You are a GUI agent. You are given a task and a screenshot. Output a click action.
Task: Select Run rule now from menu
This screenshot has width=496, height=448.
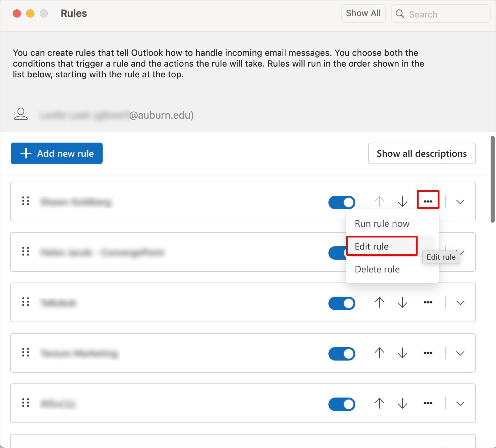point(382,224)
